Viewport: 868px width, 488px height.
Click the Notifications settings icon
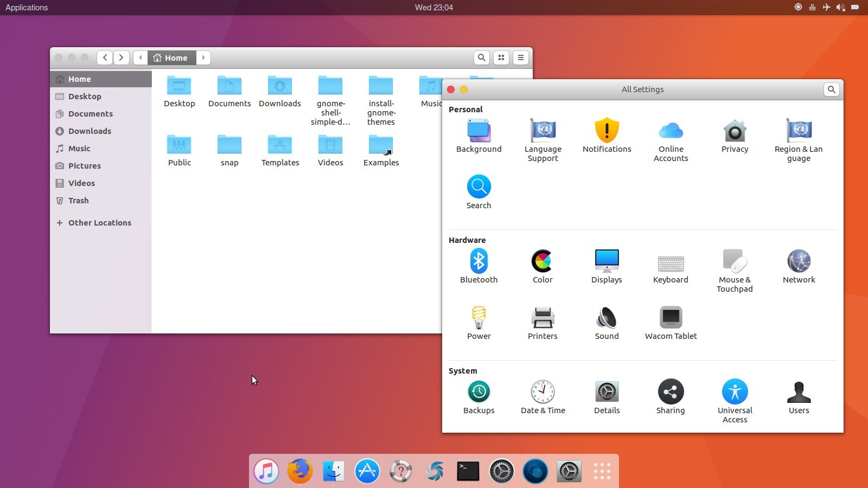click(x=607, y=131)
